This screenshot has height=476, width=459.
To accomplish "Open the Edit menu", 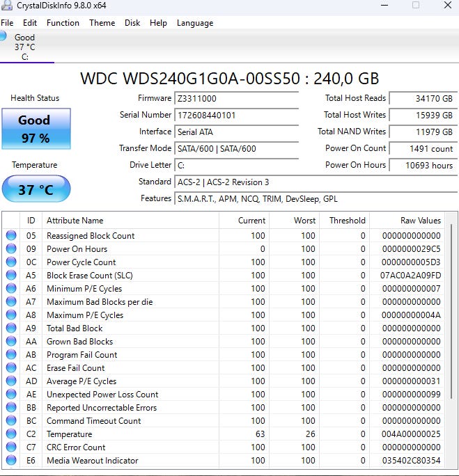I will [30, 23].
